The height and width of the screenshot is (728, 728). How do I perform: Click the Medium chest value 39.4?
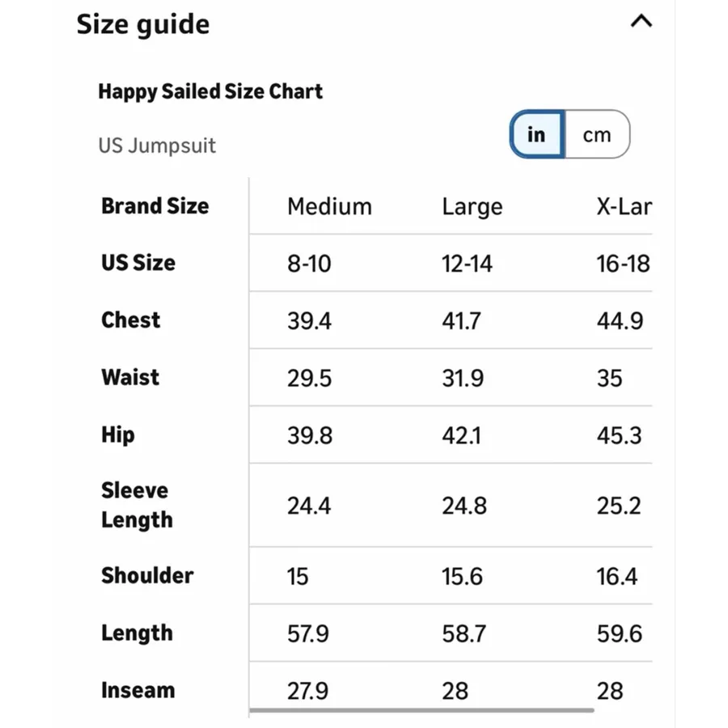tap(309, 321)
